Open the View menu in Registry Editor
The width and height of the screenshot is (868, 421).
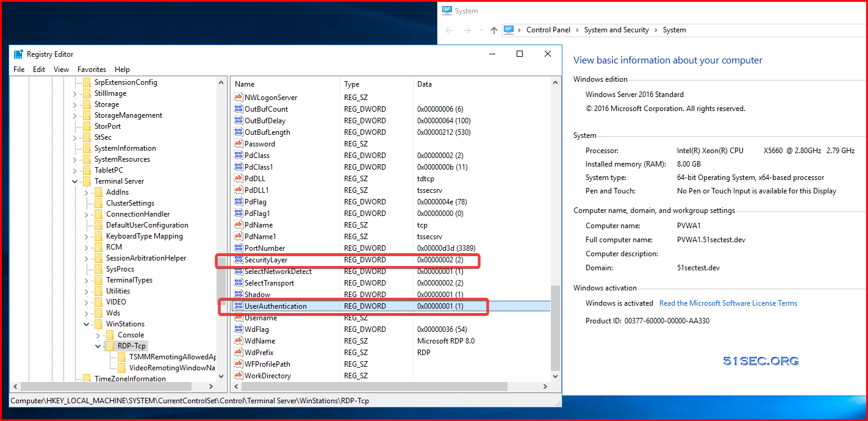click(61, 70)
